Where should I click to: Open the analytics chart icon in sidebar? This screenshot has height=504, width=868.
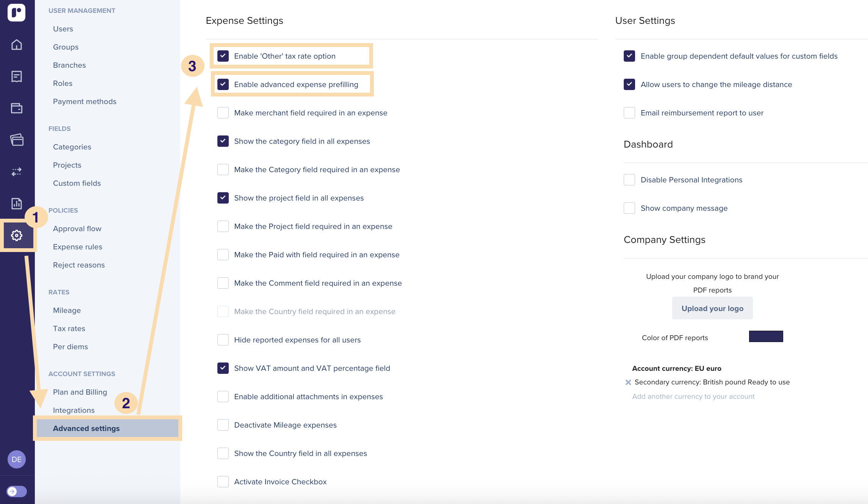click(x=17, y=204)
